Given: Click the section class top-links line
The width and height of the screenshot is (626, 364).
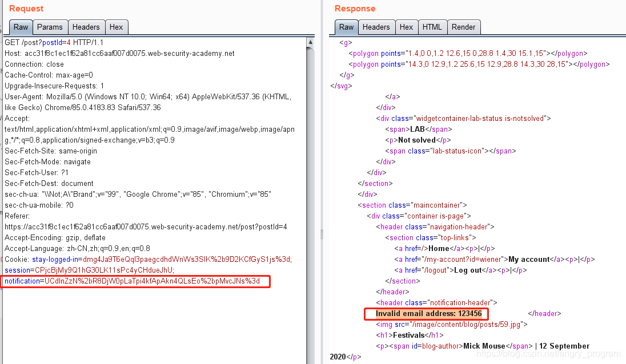Looking at the screenshot, I should 431,237.
